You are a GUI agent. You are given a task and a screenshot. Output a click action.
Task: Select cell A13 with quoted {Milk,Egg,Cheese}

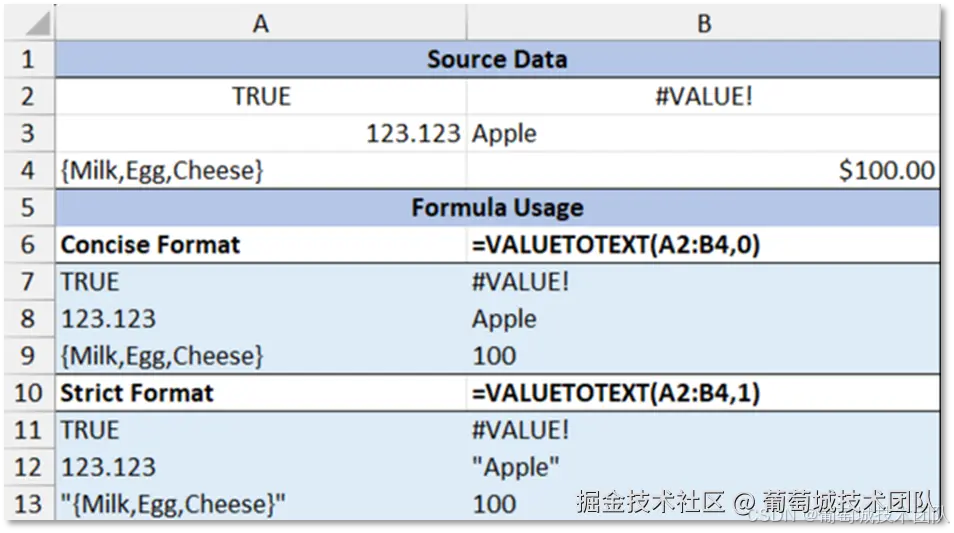click(x=260, y=503)
